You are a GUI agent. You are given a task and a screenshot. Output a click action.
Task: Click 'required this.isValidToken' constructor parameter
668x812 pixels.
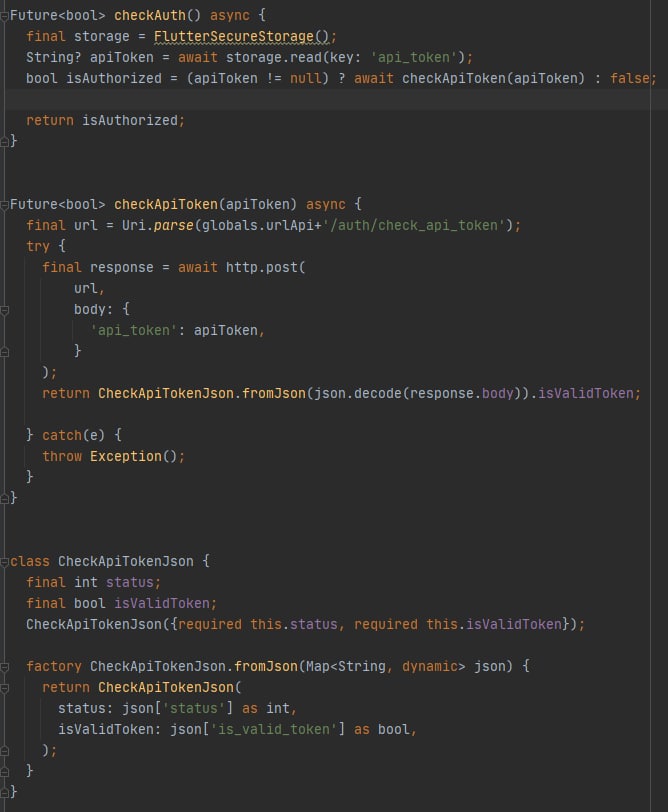[458, 625]
